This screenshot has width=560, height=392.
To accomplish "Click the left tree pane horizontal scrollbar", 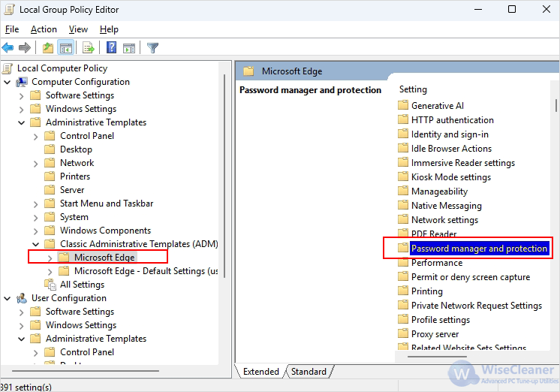I will pos(86,371).
